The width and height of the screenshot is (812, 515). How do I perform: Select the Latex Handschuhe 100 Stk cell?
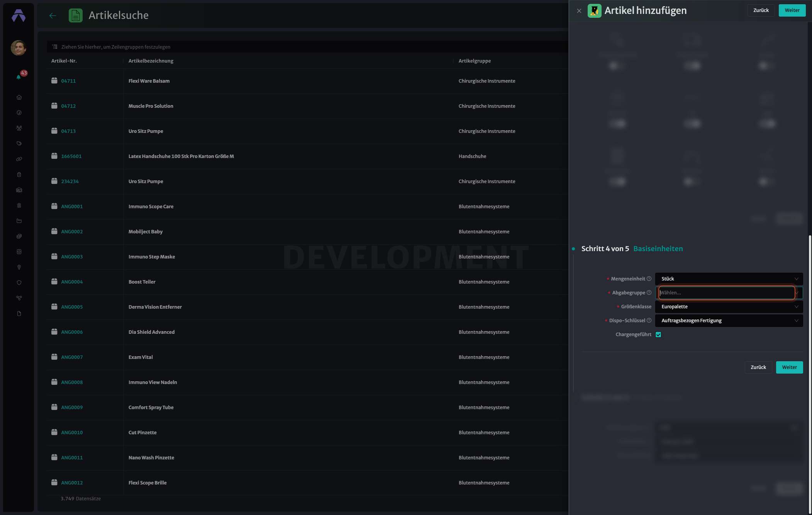point(288,156)
